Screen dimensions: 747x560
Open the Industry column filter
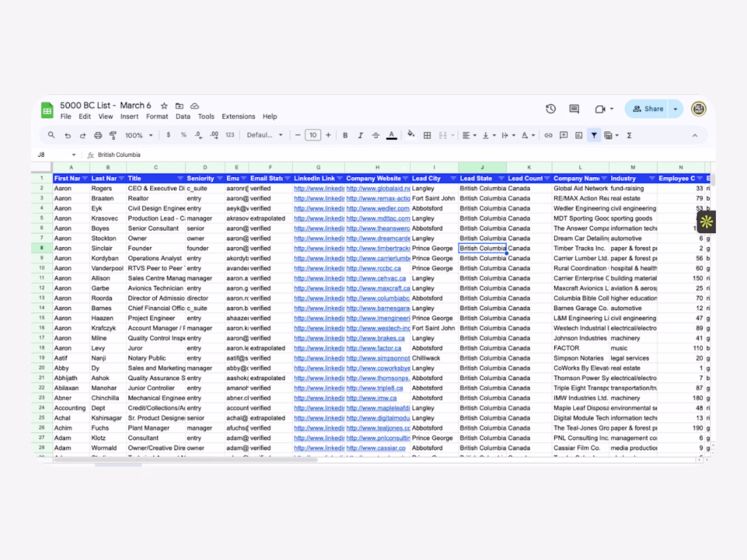(x=652, y=179)
